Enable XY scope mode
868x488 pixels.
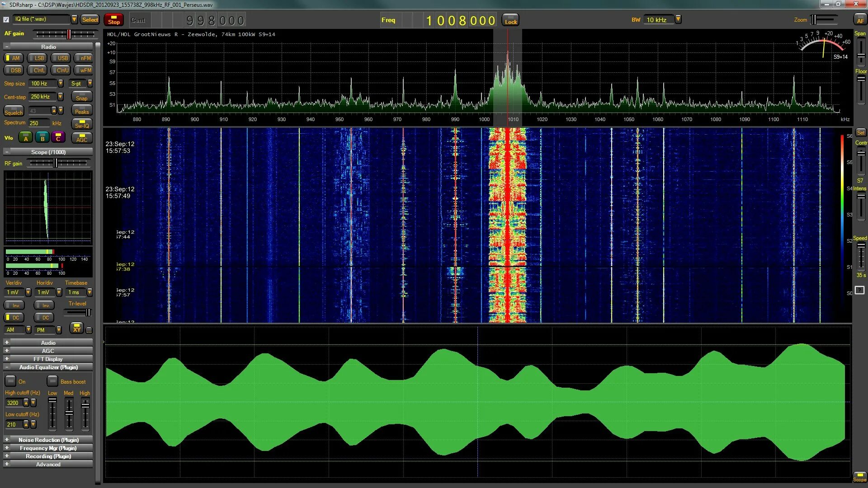point(76,328)
